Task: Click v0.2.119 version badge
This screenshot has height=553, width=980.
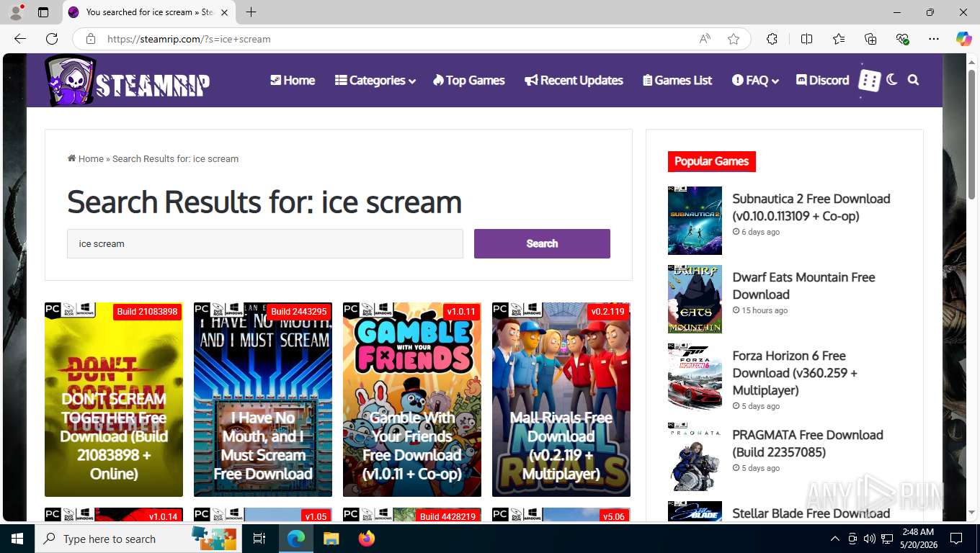Action: click(608, 312)
